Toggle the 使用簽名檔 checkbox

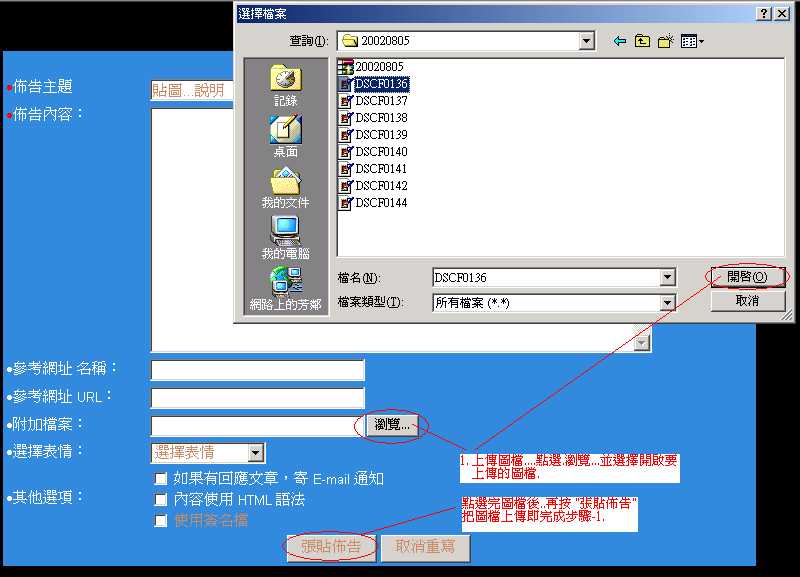pos(160,520)
